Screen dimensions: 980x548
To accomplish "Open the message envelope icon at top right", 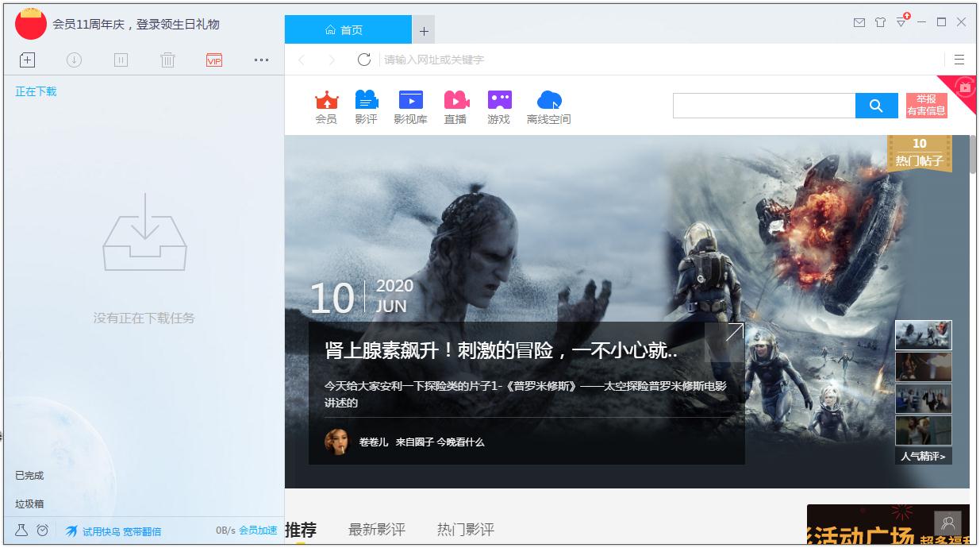I will (859, 23).
